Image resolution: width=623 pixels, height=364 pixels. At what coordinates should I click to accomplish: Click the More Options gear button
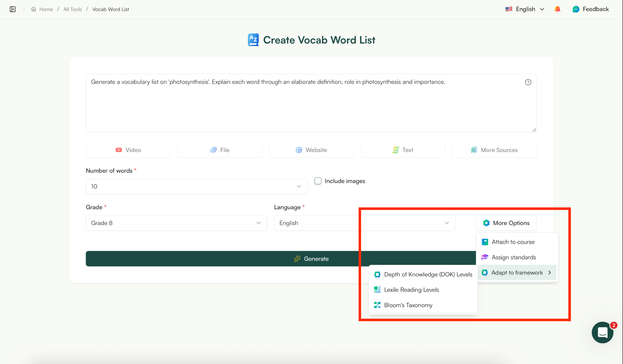click(x=506, y=223)
